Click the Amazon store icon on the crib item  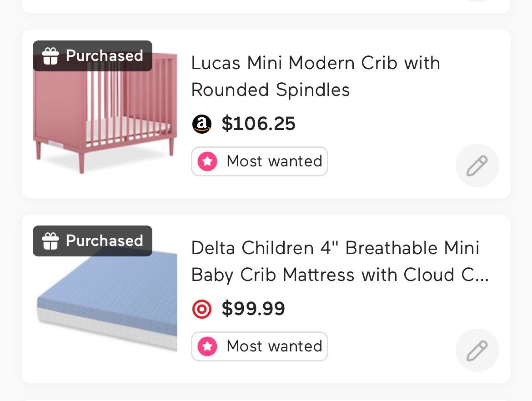pos(202,123)
